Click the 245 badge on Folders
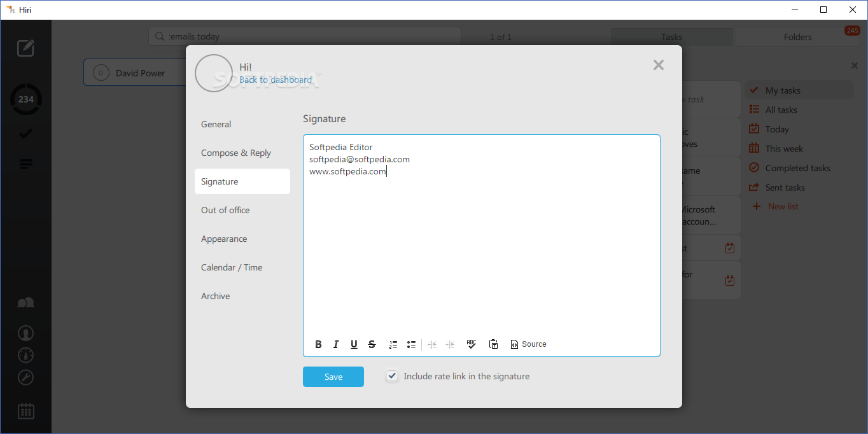The image size is (868, 434). click(x=852, y=31)
